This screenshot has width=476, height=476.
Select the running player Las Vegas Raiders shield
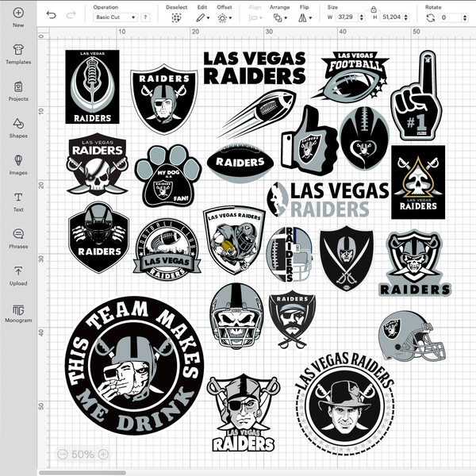tap(234, 240)
